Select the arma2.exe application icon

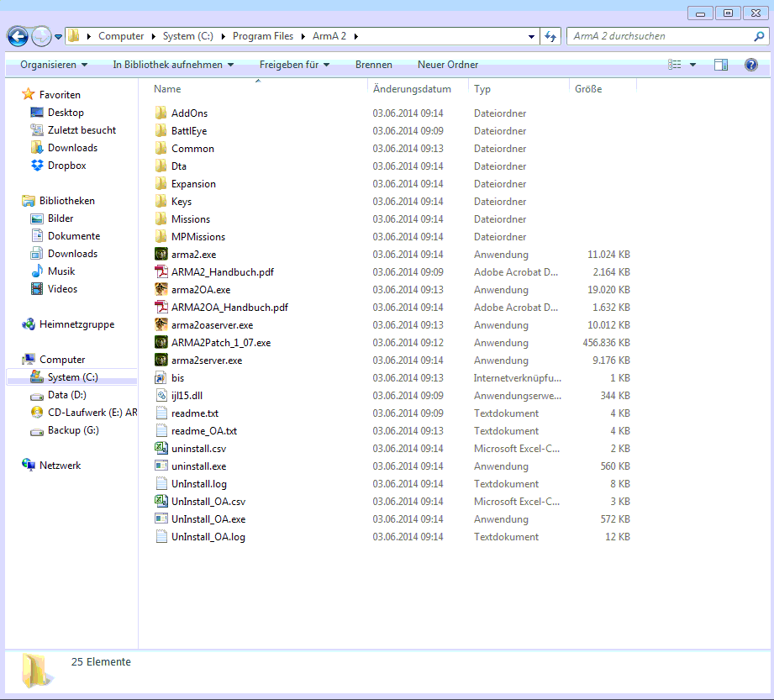point(161,255)
